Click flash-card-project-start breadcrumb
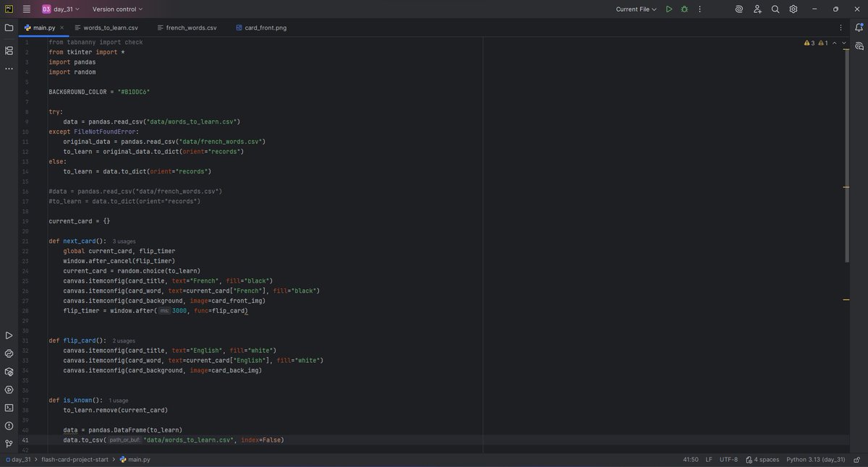This screenshot has width=868, height=467. (x=75, y=459)
